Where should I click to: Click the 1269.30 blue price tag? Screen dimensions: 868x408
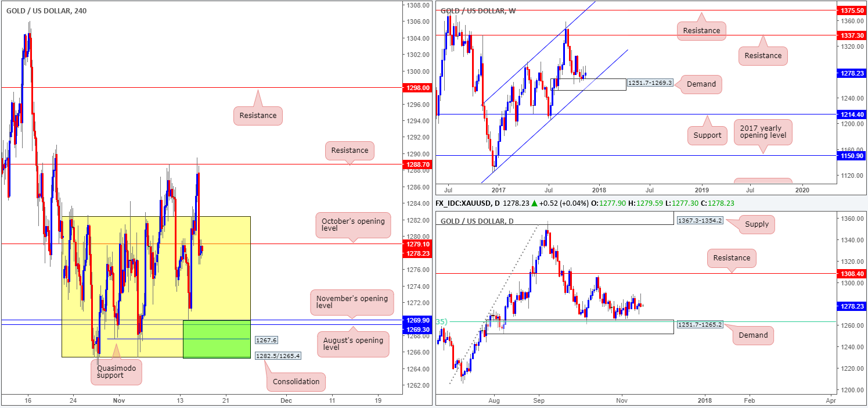(416, 329)
